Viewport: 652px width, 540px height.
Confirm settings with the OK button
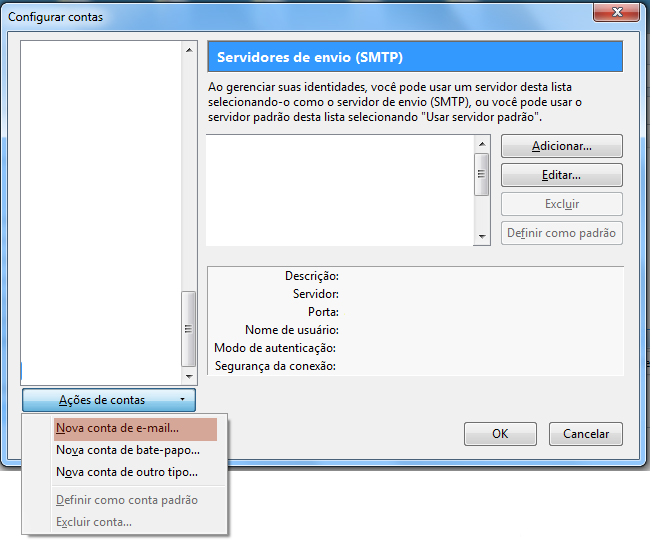click(x=500, y=434)
